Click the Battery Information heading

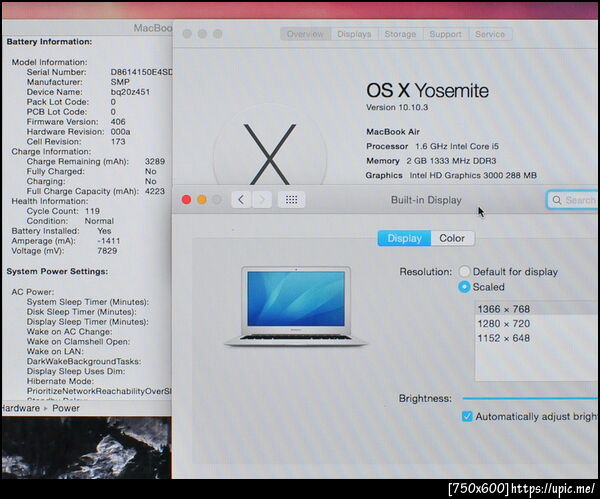(49, 42)
